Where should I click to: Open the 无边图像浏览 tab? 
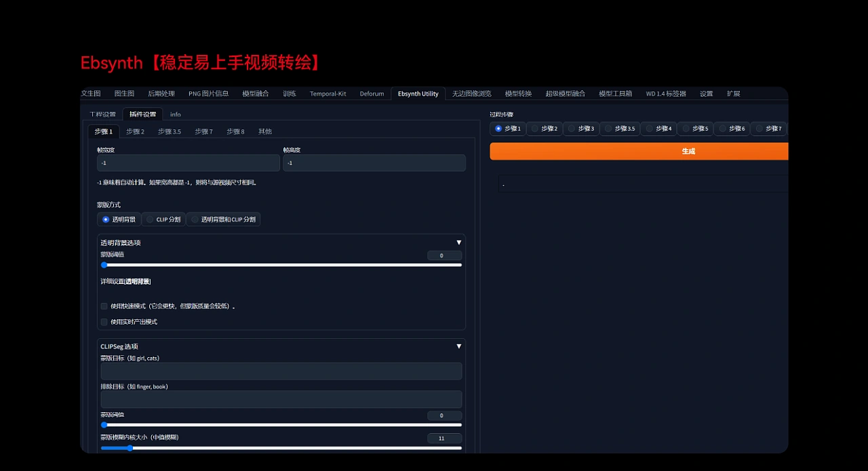[472, 94]
